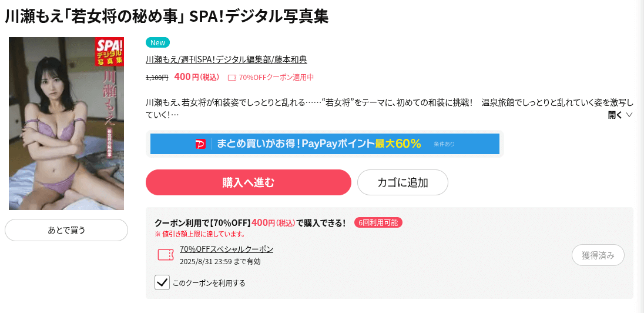Click the red coupon ticket icon
644x313 pixels.
click(x=166, y=255)
